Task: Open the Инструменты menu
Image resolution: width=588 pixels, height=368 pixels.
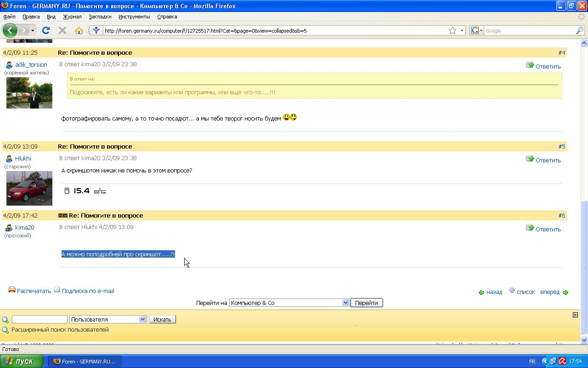Action: pos(134,17)
